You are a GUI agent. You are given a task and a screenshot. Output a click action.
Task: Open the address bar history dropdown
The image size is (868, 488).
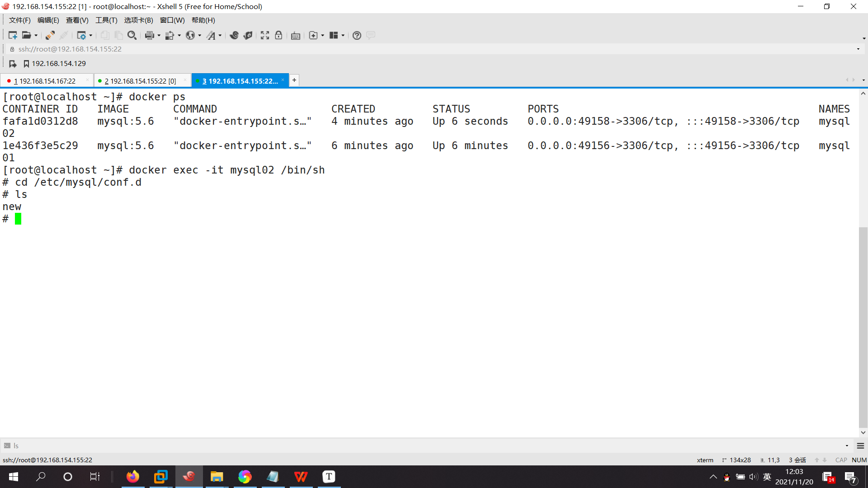tap(858, 49)
